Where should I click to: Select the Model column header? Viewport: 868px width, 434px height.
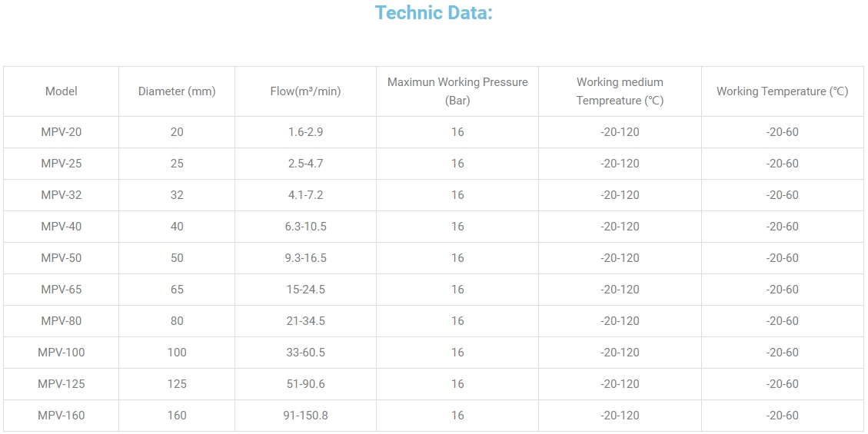(x=62, y=91)
